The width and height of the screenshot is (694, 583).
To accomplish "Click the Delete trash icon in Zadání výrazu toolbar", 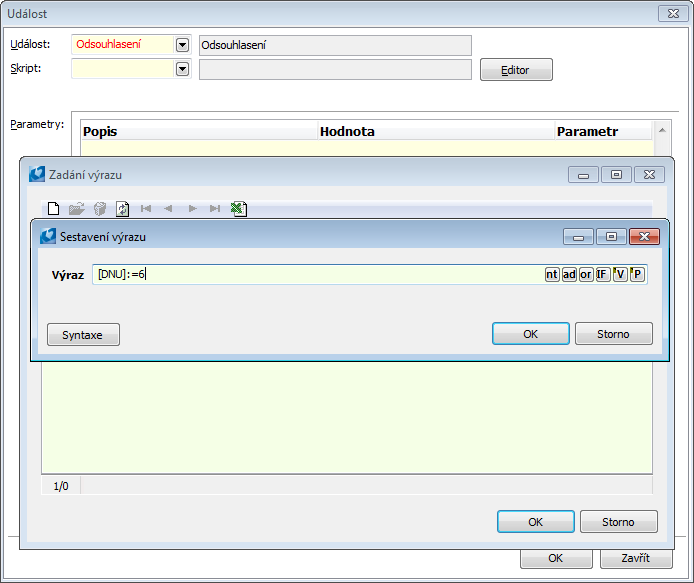I will [100, 208].
